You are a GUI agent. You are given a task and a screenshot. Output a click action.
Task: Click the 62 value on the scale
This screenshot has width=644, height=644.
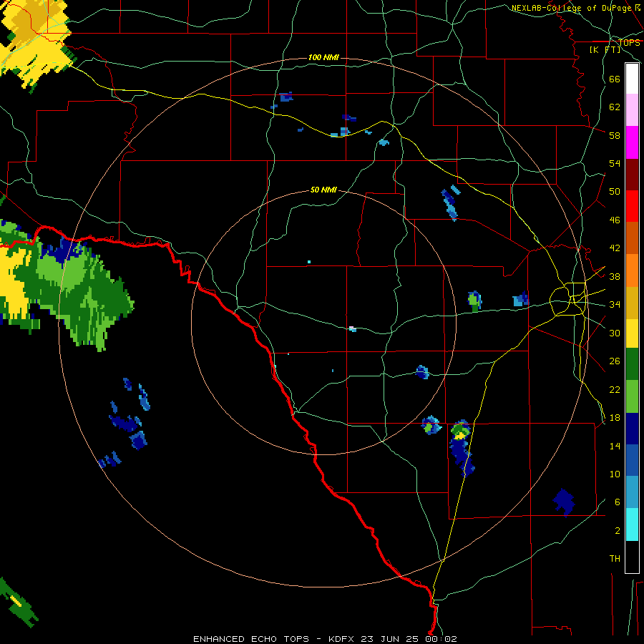coord(615,107)
